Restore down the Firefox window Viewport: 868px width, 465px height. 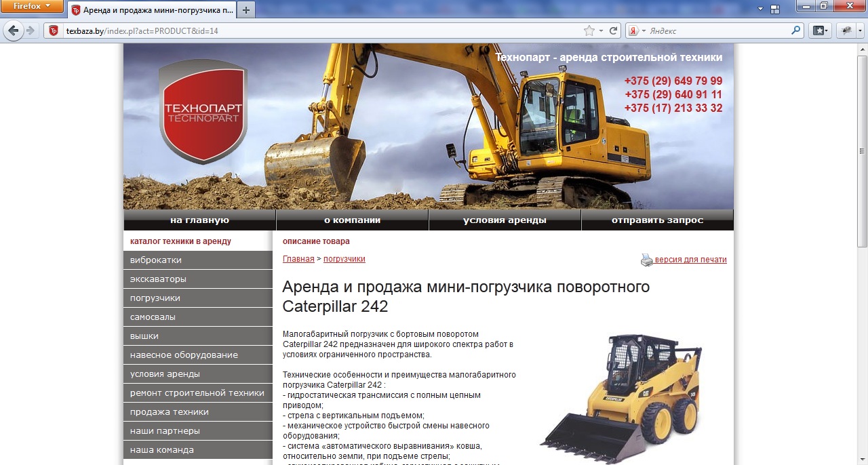tap(823, 6)
